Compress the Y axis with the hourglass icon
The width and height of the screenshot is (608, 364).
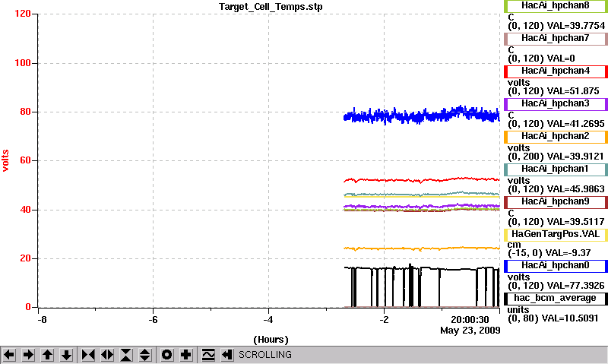coord(126,355)
